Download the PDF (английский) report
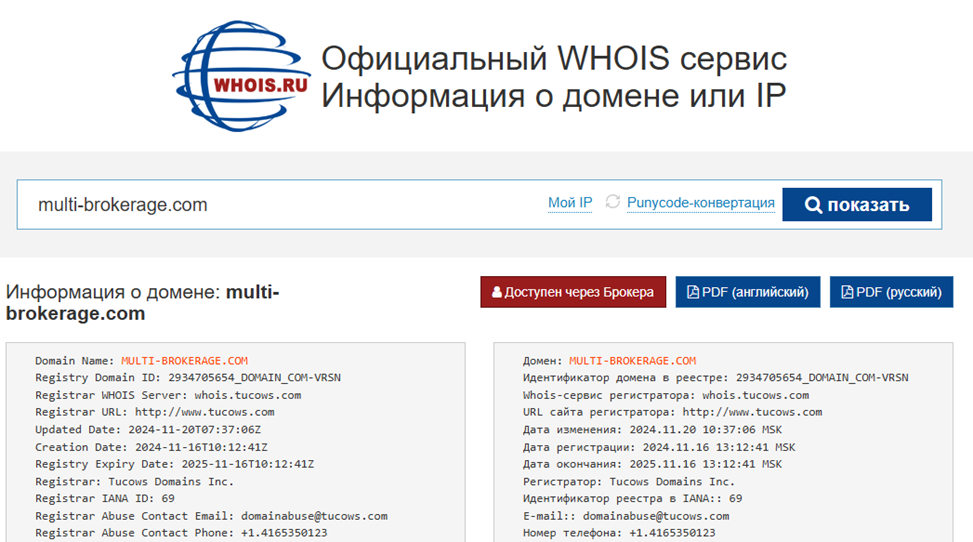This screenshot has height=542, width=973. pyautogui.click(x=748, y=292)
